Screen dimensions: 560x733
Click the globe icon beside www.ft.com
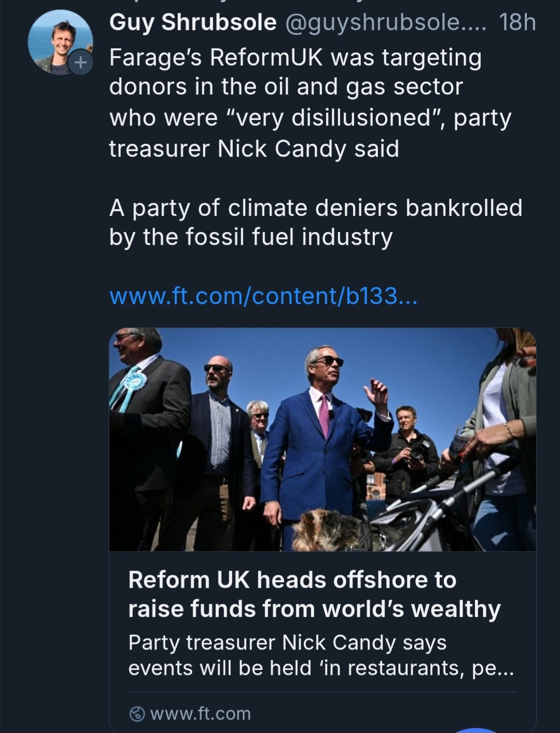pyautogui.click(x=137, y=714)
